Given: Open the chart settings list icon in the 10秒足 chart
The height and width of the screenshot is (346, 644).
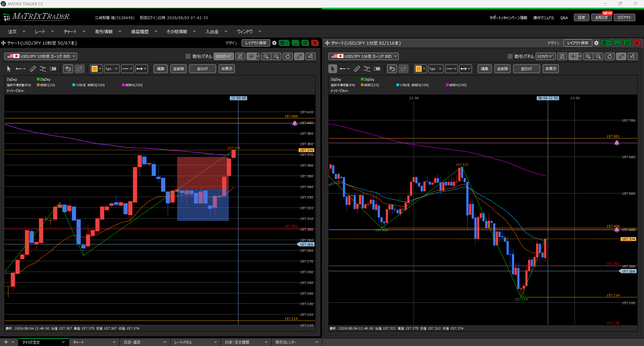Looking at the screenshot, I should 240,56.
